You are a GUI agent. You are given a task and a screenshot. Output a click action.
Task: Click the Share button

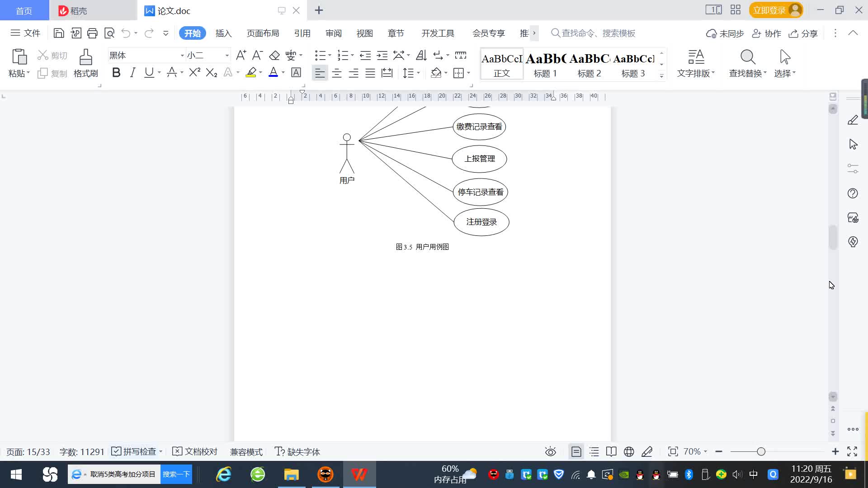[803, 33]
